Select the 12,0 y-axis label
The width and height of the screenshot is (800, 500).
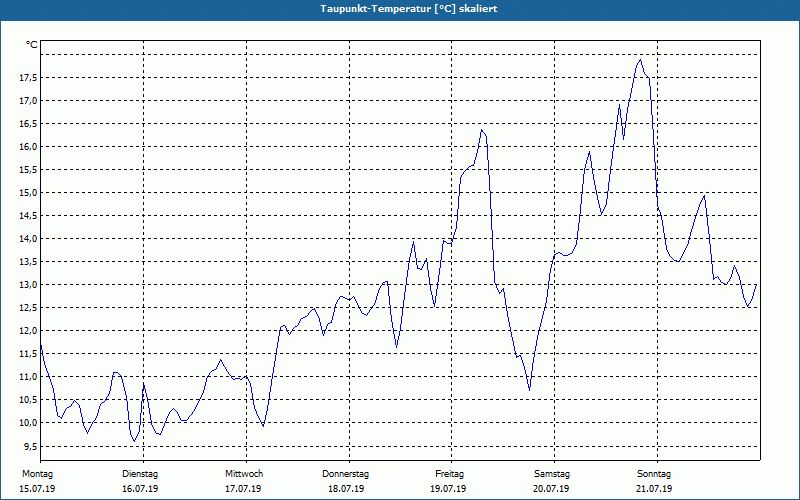coord(28,331)
